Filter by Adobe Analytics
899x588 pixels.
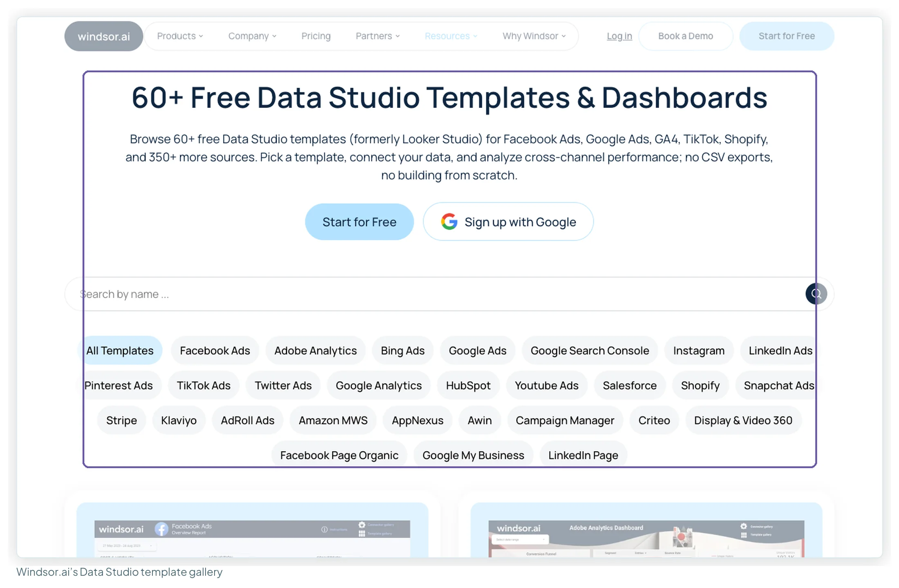point(315,351)
